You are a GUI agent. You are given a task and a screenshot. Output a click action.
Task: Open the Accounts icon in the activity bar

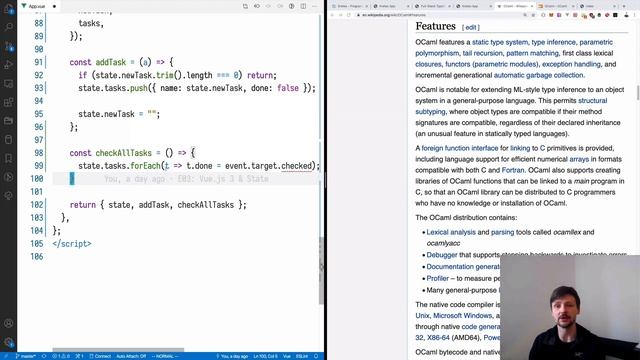point(9,323)
